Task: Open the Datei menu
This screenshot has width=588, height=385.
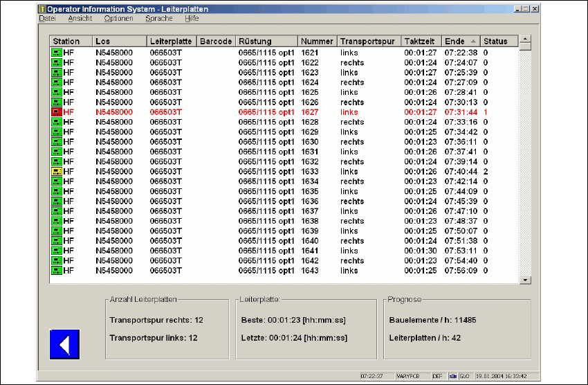Action: pos(47,19)
